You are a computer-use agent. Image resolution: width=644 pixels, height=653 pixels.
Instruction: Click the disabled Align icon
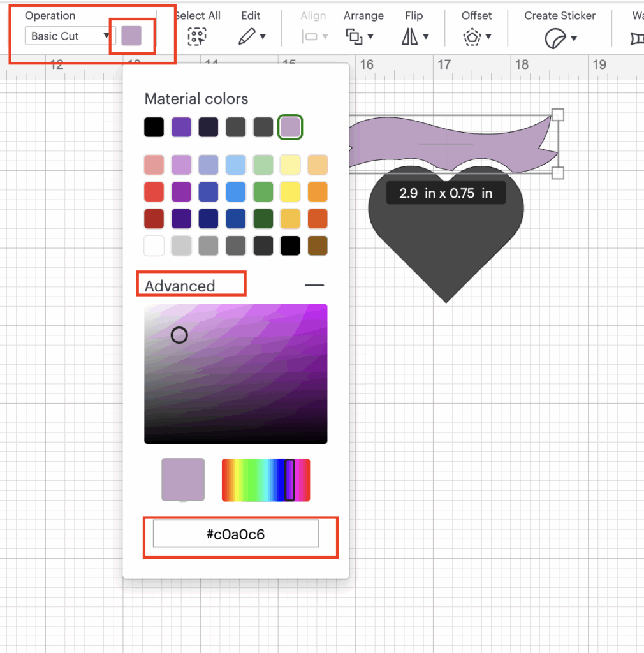point(313,37)
